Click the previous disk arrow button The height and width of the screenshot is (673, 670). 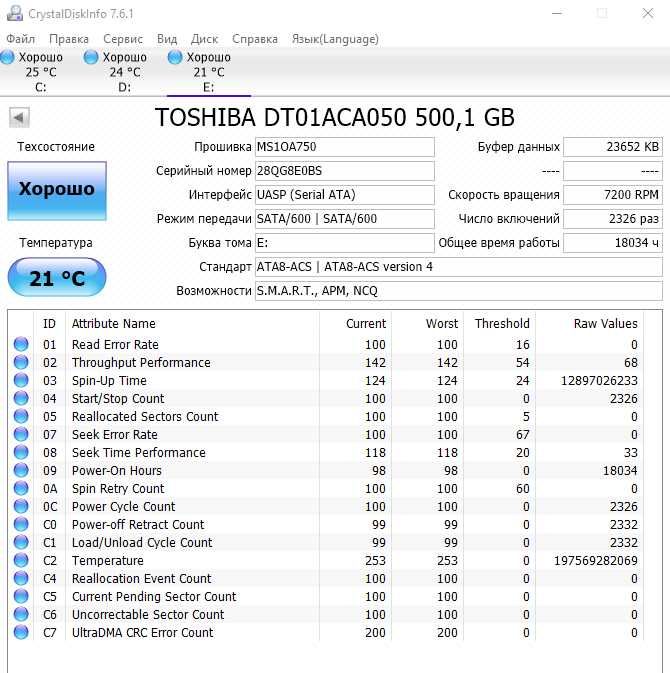pyautogui.click(x=19, y=117)
